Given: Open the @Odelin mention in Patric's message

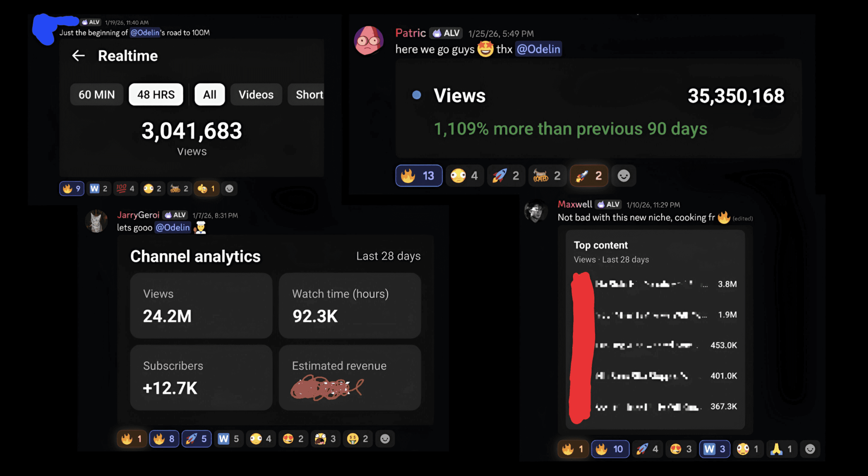Looking at the screenshot, I should click(538, 49).
